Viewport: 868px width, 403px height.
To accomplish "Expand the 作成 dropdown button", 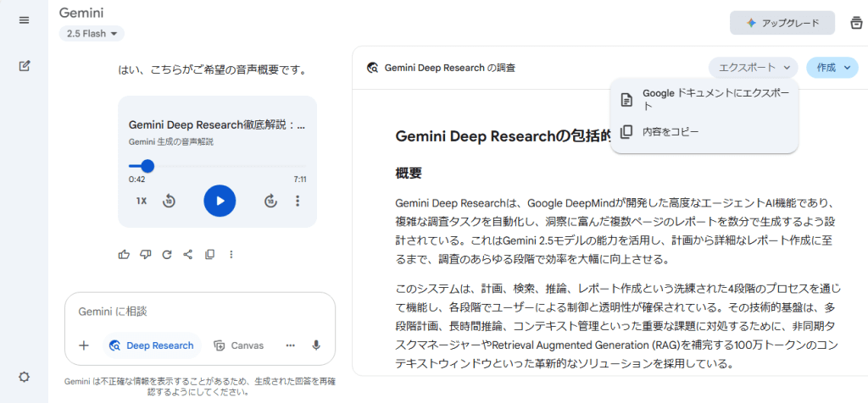I will [832, 68].
